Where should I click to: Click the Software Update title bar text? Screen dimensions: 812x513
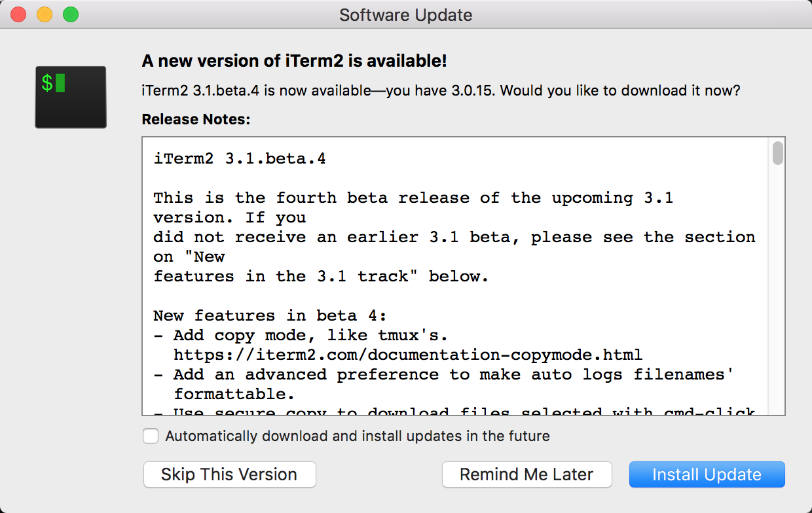(405, 15)
